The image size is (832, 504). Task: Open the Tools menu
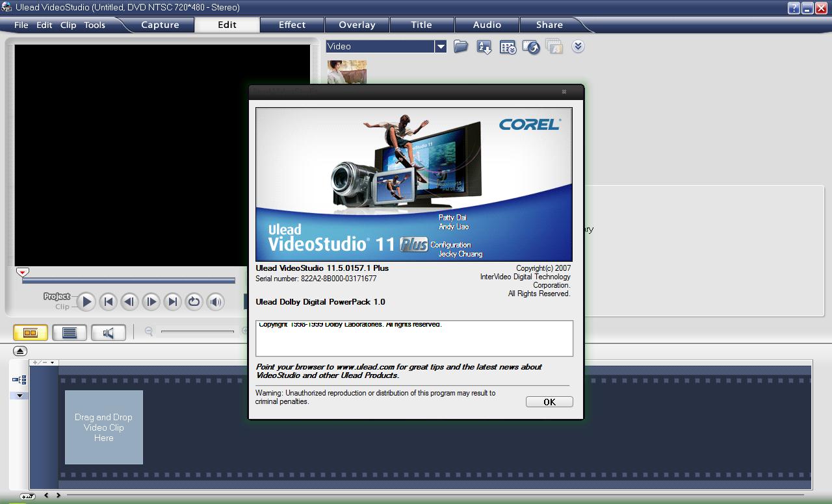[x=94, y=25]
